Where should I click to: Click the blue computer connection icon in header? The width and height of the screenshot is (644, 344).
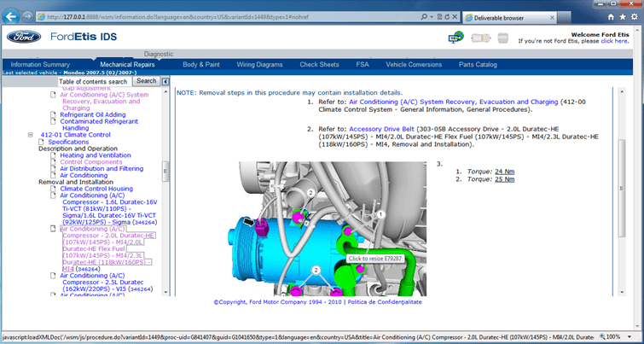pyautogui.click(x=455, y=38)
